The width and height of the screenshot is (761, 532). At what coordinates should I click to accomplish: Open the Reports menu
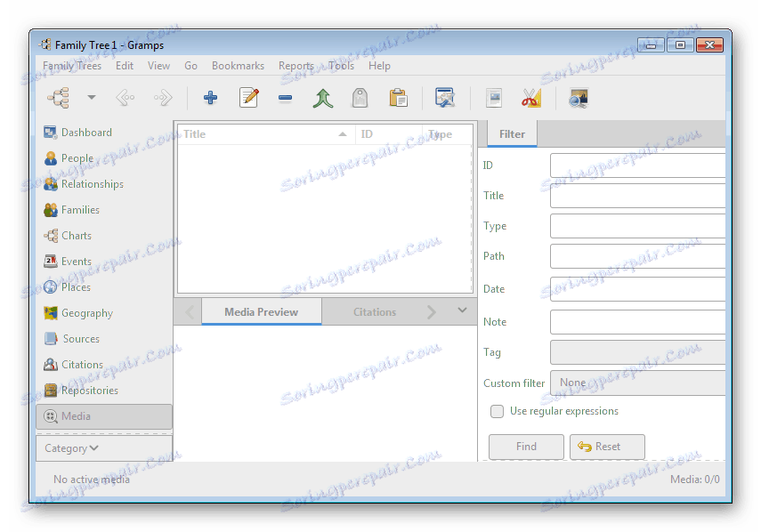point(296,66)
